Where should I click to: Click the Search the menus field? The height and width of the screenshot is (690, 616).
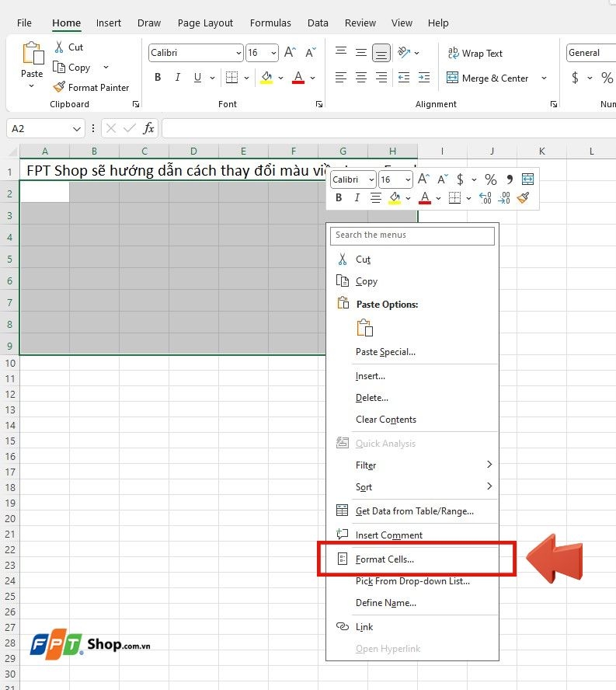pyautogui.click(x=412, y=235)
